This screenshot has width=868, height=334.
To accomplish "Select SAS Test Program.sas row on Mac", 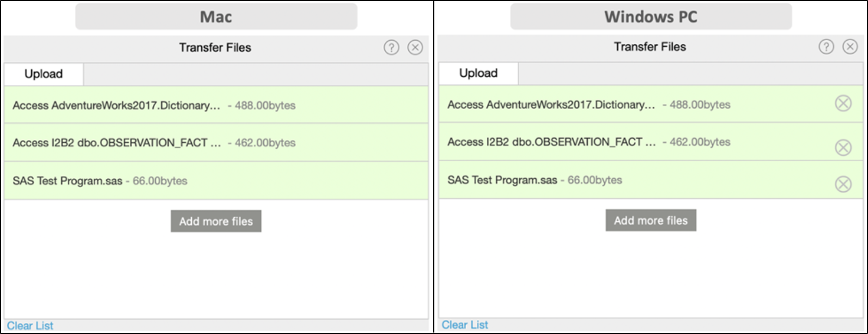I will click(216, 181).
